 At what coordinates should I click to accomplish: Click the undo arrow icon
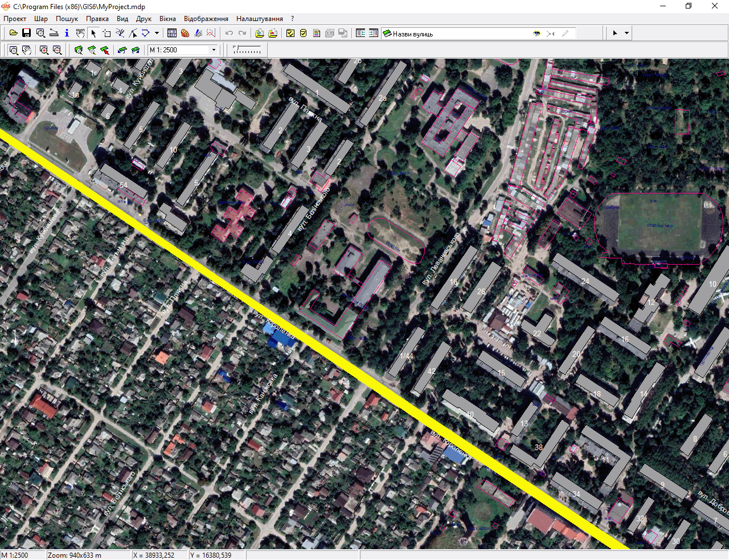[229, 33]
